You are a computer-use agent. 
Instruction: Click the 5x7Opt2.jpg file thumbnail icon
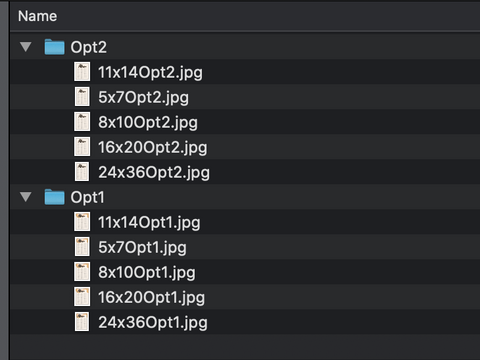point(82,97)
